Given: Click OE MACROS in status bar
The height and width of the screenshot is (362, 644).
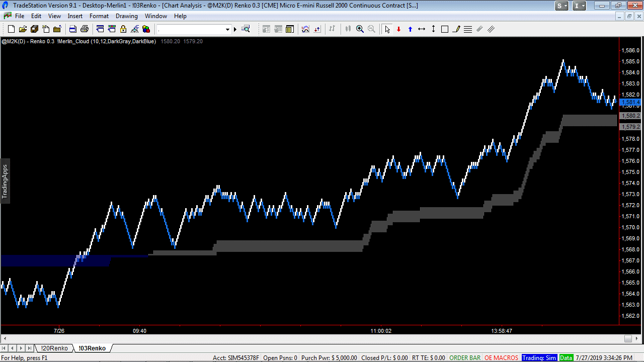Looking at the screenshot, I should 501,358.
